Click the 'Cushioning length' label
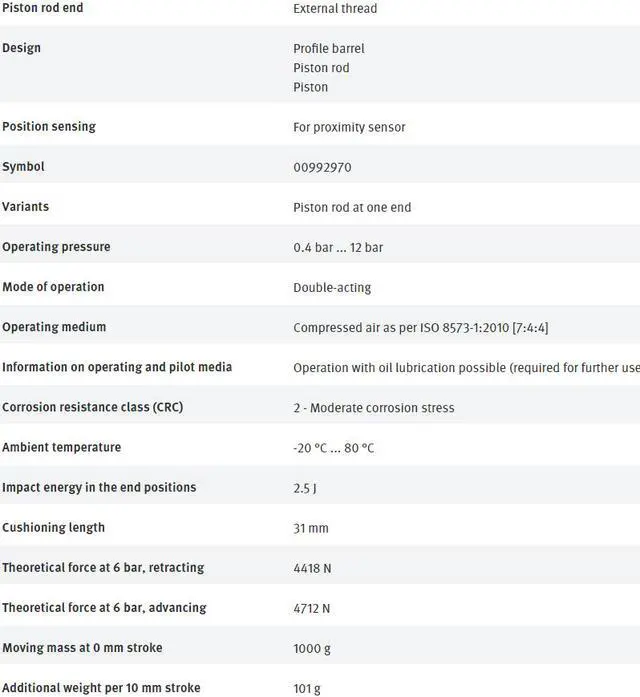 [x=53, y=528]
